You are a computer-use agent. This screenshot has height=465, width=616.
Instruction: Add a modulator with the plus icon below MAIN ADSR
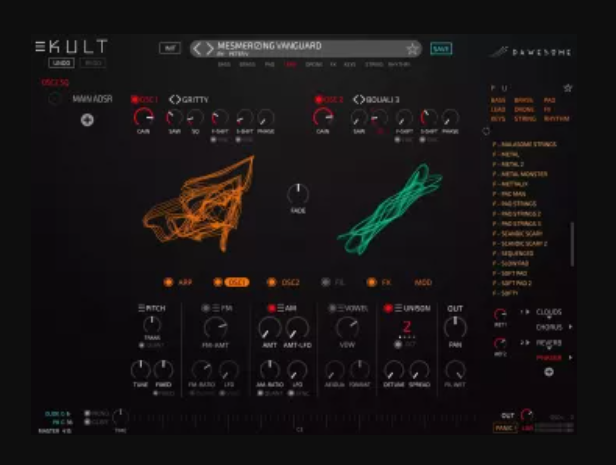tap(87, 120)
